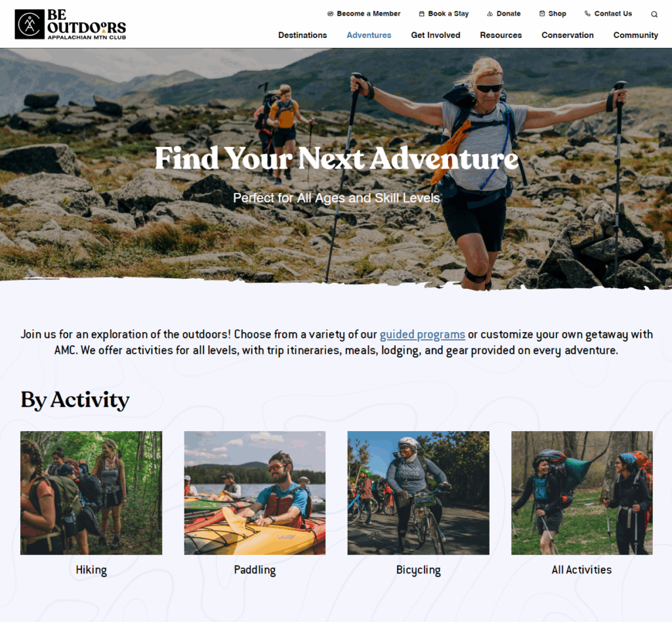This screenshot has width=672, height=622.
Task: Follow the guided programs link
Action: click(422, 334)
